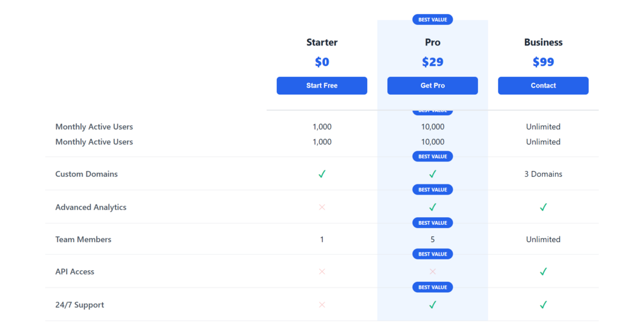Click the 3 Domains cell under Business
The width and height of the screenshot is (644, 326).
pyautogui.click(x=543, y=174)
